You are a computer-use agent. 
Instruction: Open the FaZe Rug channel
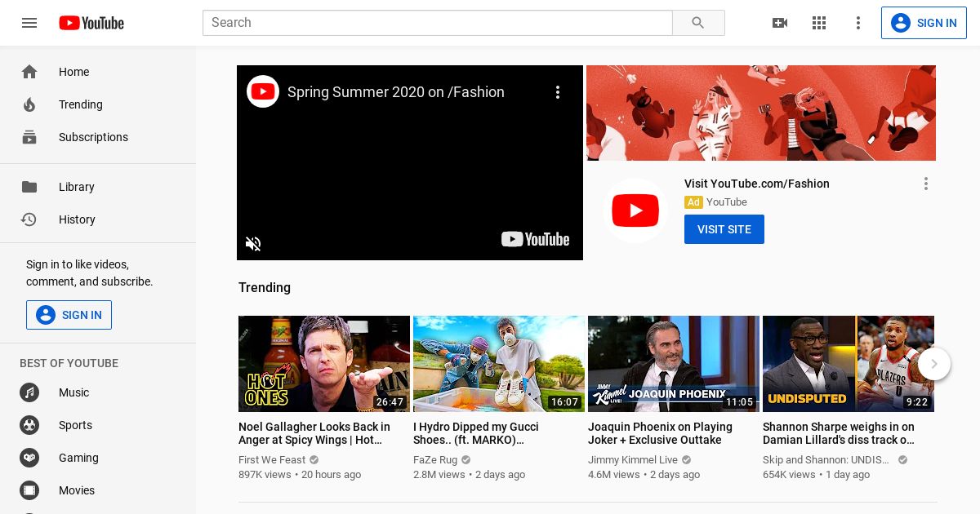(435, 460)
